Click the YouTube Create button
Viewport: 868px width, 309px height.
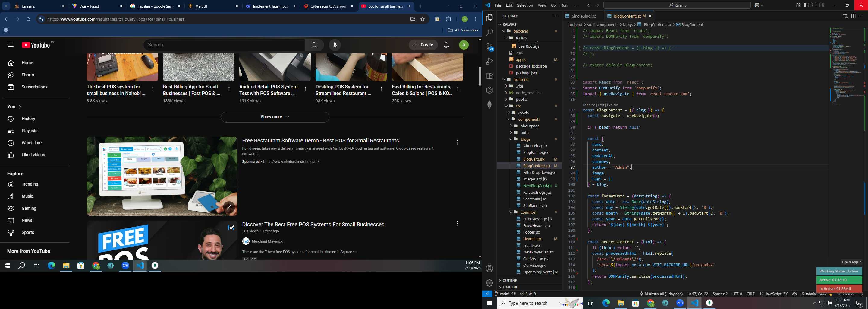click(x=423, y=45)
